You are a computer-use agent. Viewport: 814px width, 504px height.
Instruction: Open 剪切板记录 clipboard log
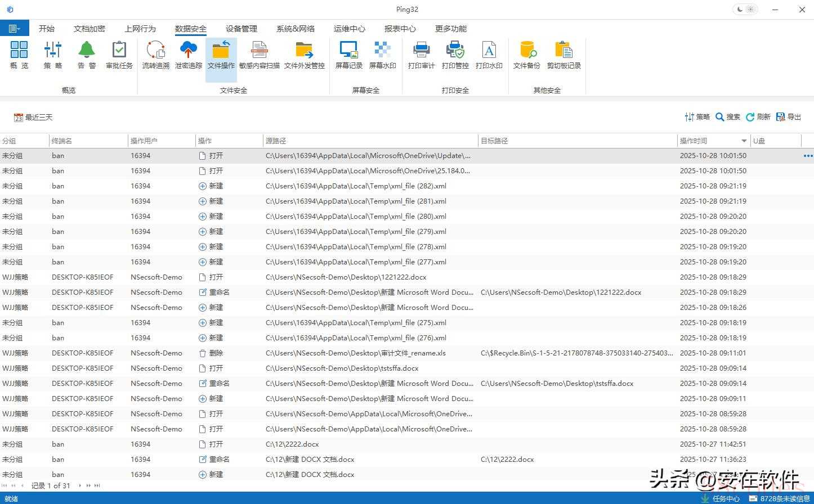[x=563, y=55]
